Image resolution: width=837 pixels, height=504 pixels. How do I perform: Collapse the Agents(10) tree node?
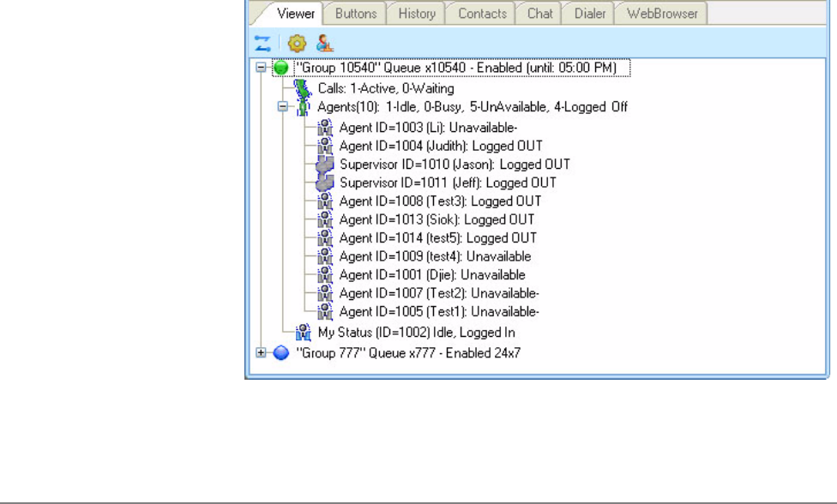(282, 106)
